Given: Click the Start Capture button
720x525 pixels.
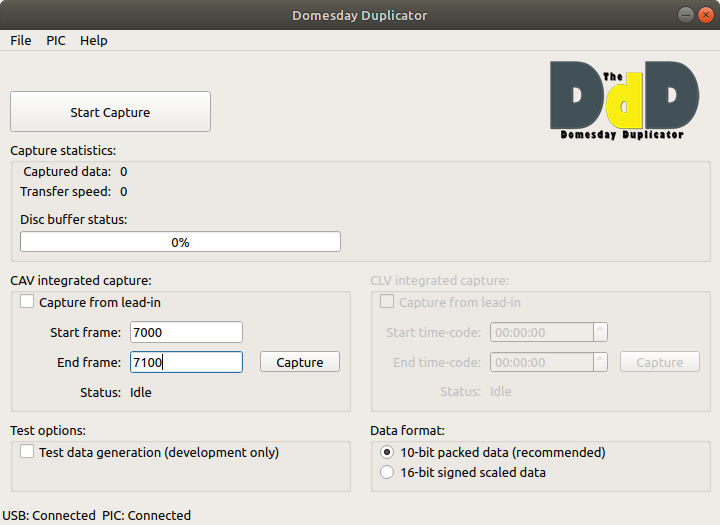Looking at the screenshot, I should coord(110,112).
